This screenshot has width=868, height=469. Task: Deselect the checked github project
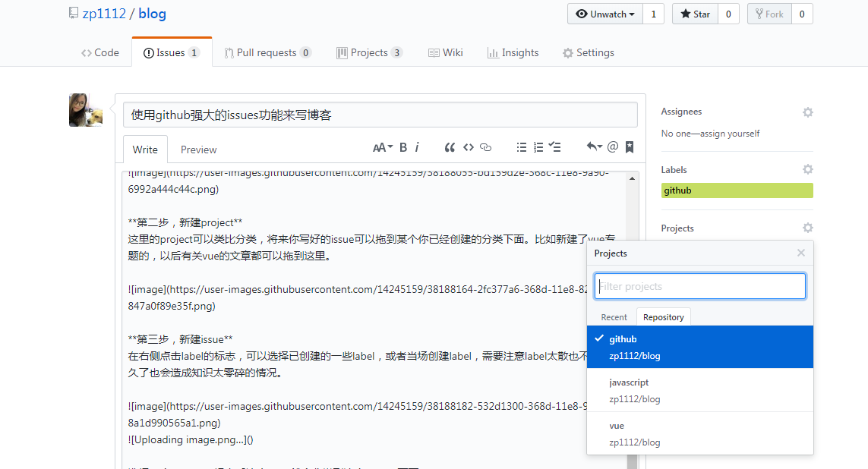coord(699,347)
